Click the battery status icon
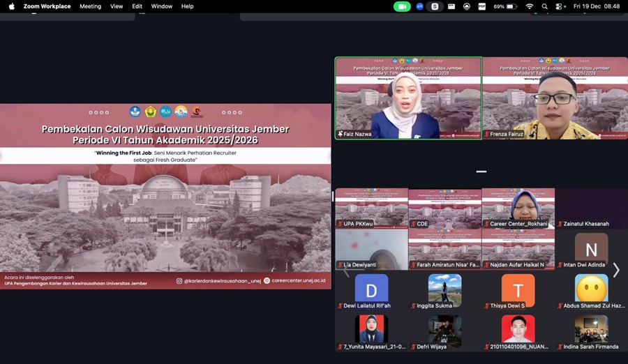Viewport: 628px width, 364px height. coord(511,6)
